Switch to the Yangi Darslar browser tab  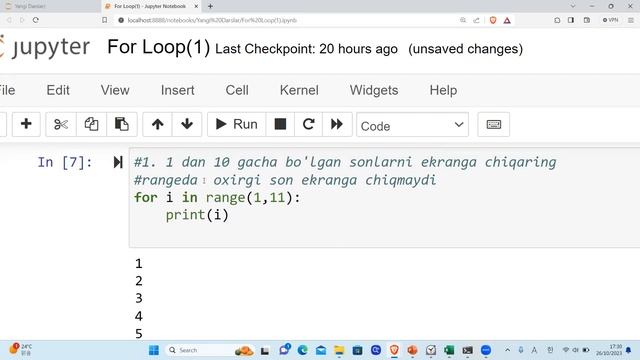[49, 7]
